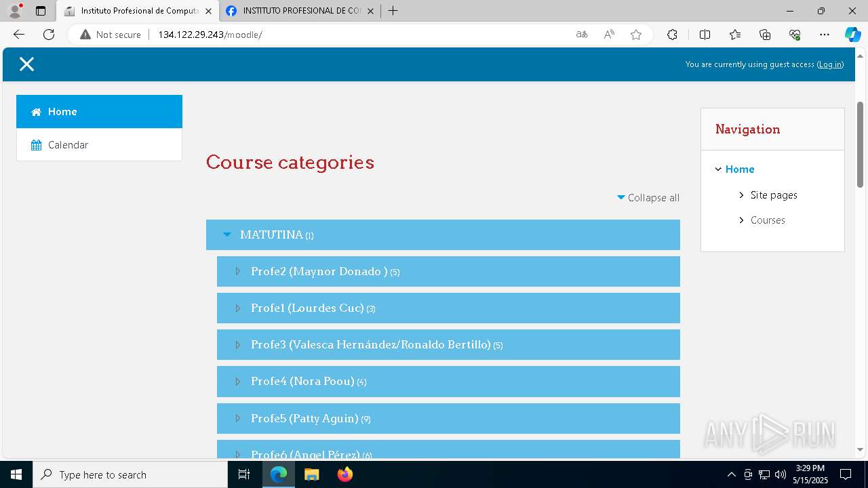This screenshot has height=488, width=868.
Task: Open network status tray icon
Action: point(764,474)
